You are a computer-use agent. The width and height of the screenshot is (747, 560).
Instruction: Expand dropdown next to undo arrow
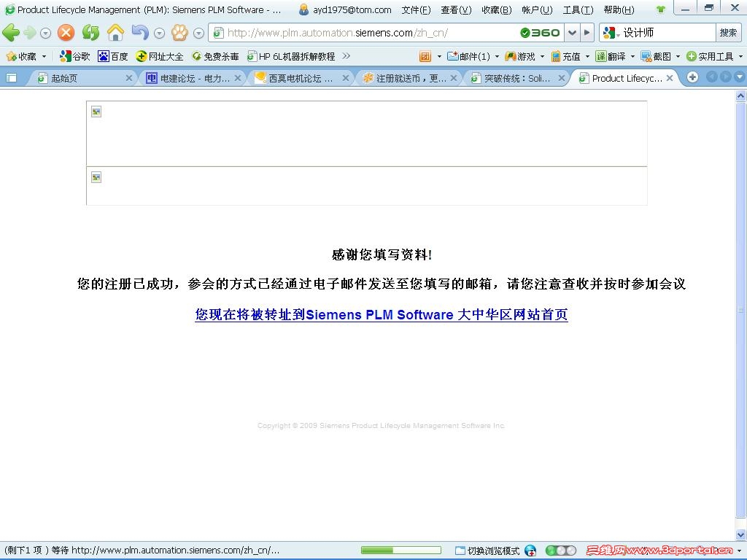160,34
